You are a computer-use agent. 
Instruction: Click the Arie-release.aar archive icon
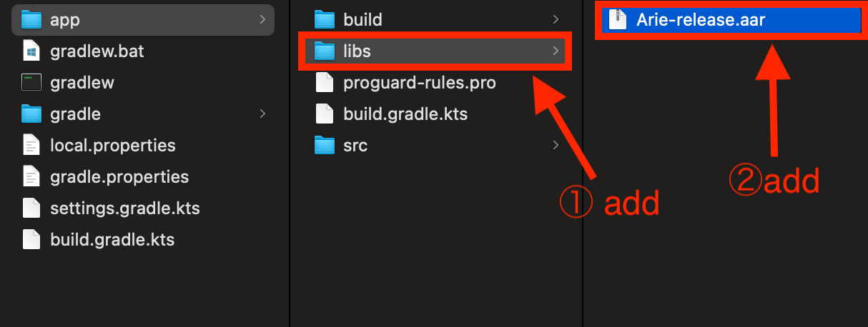(618, 20)
